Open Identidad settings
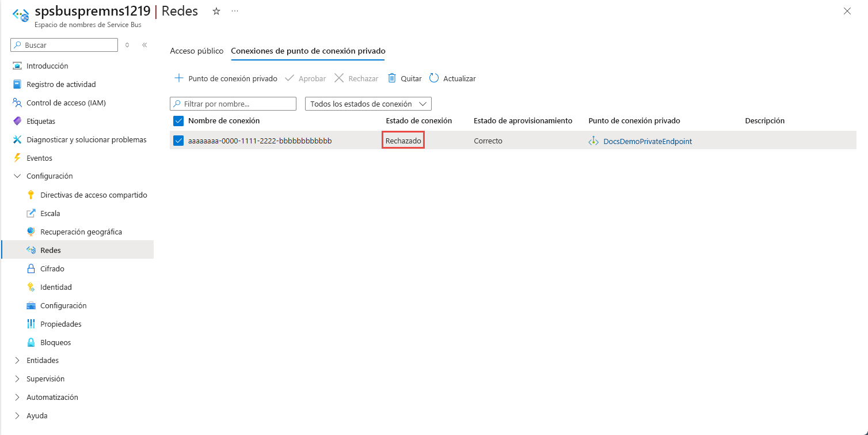Screen dimensions: 868x435 click(x=56, y=287)
